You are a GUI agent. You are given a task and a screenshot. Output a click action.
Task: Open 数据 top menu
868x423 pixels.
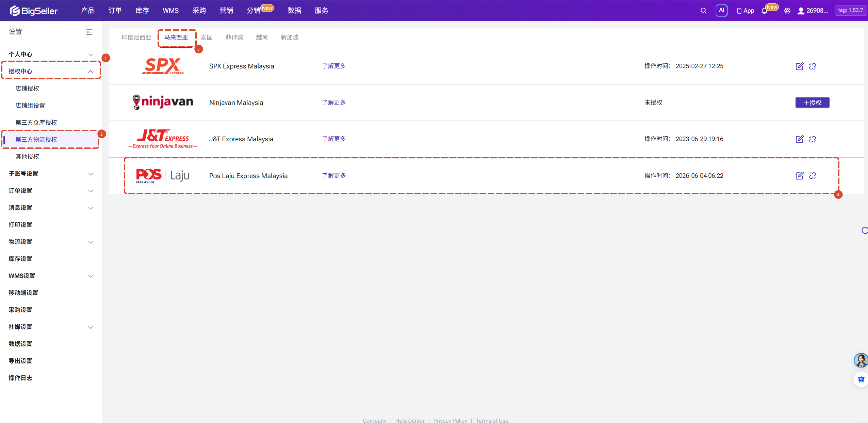pos(294,11)
